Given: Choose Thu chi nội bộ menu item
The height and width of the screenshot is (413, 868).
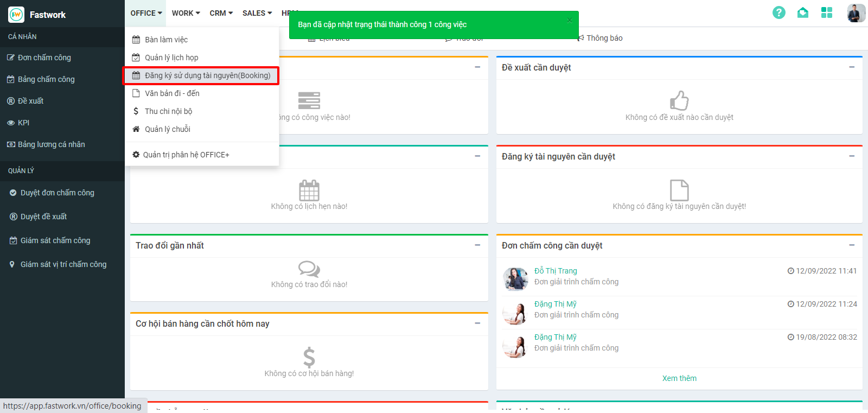Looking at the screenshot, I should (x=168, y=111).
